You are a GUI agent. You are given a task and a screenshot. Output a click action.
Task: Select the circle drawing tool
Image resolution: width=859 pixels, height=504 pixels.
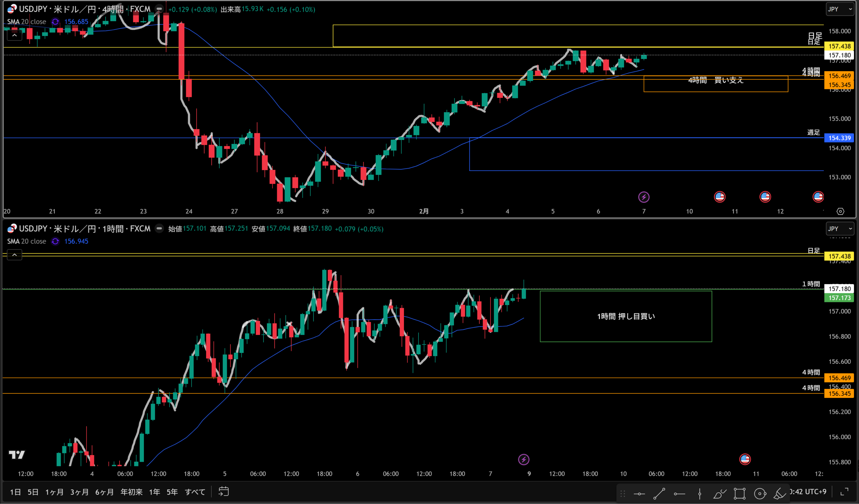pos(760,494)
